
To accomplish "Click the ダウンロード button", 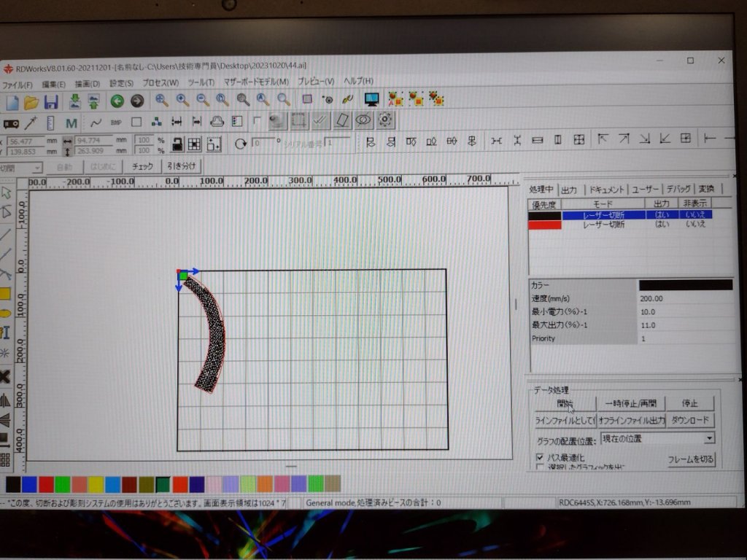I will [x=689, y=421].
